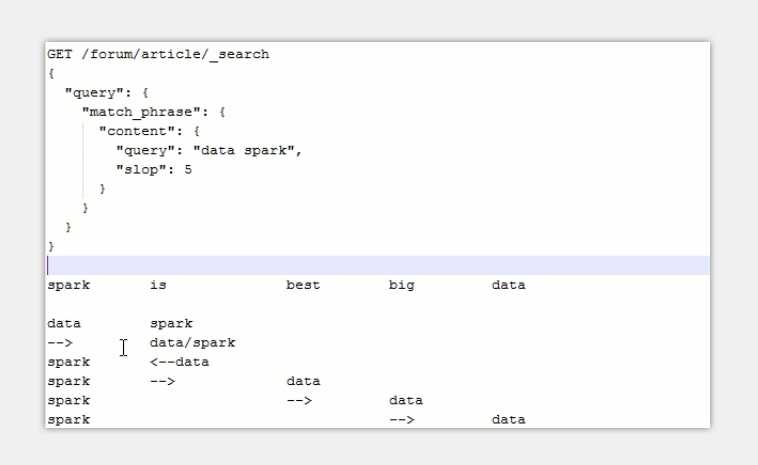Place cursor on the empty highlighted line
758x465 pixels.
378,265
